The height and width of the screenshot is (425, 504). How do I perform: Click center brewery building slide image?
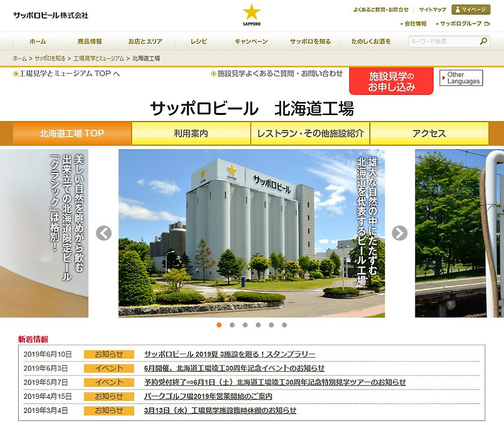point(252,233)
